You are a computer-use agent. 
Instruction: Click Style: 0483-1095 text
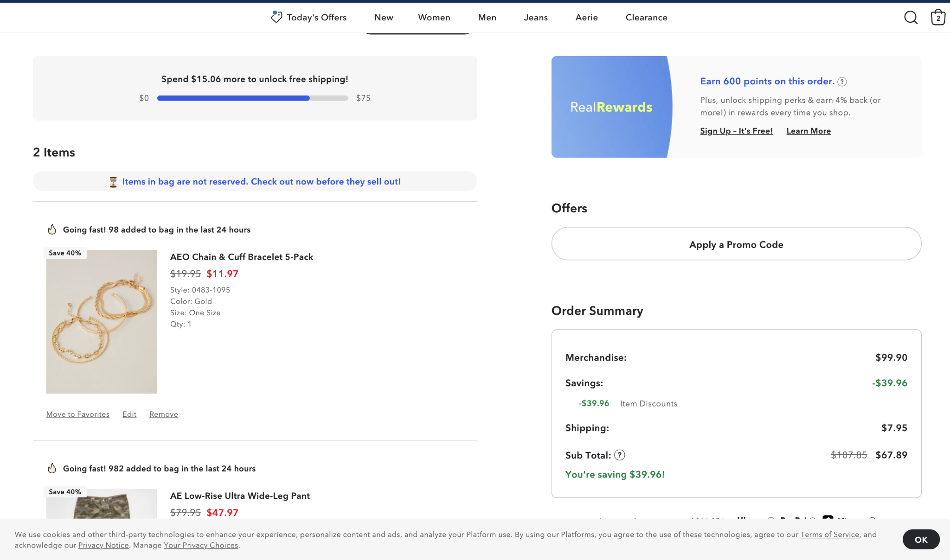pyautogui.click(x=200, y=290)
